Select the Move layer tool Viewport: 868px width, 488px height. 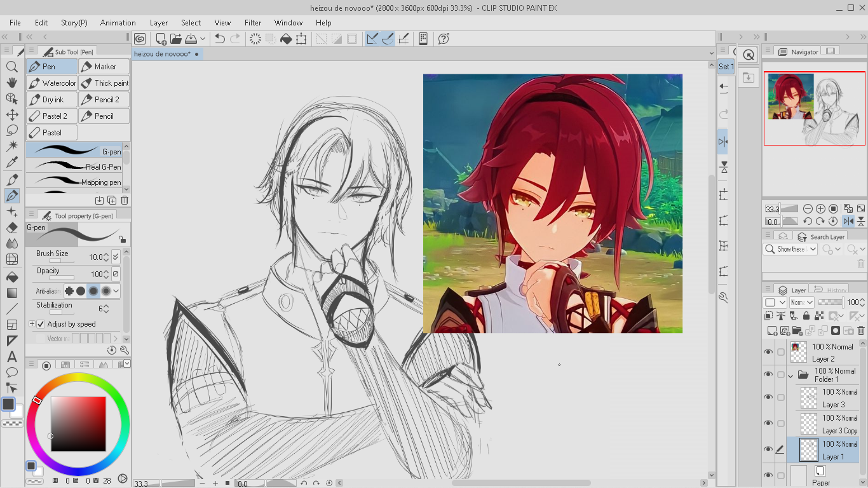(11, 115)
